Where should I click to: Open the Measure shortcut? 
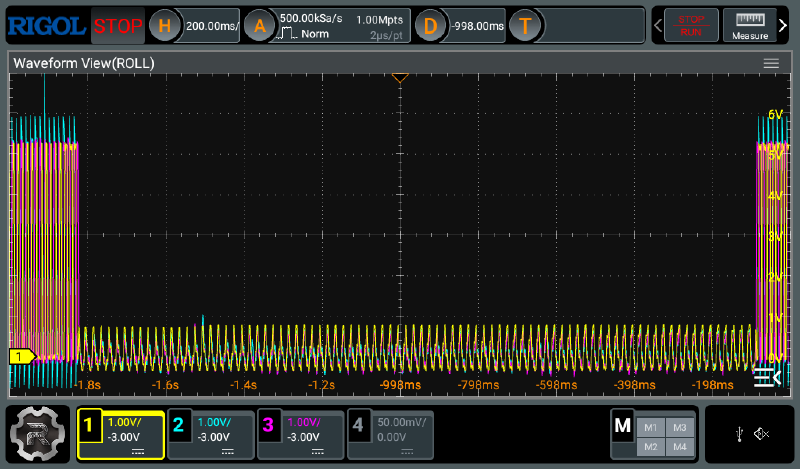pos(749,26)
